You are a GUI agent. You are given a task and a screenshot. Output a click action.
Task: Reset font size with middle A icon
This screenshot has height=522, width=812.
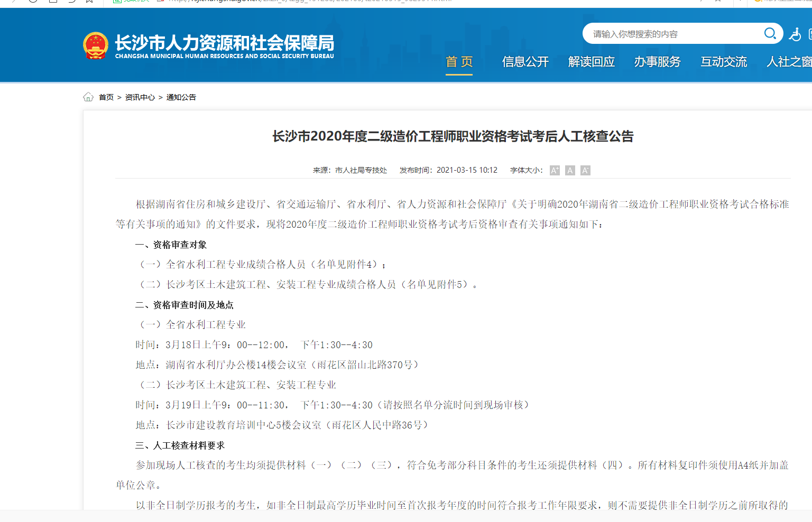point(570,170)
